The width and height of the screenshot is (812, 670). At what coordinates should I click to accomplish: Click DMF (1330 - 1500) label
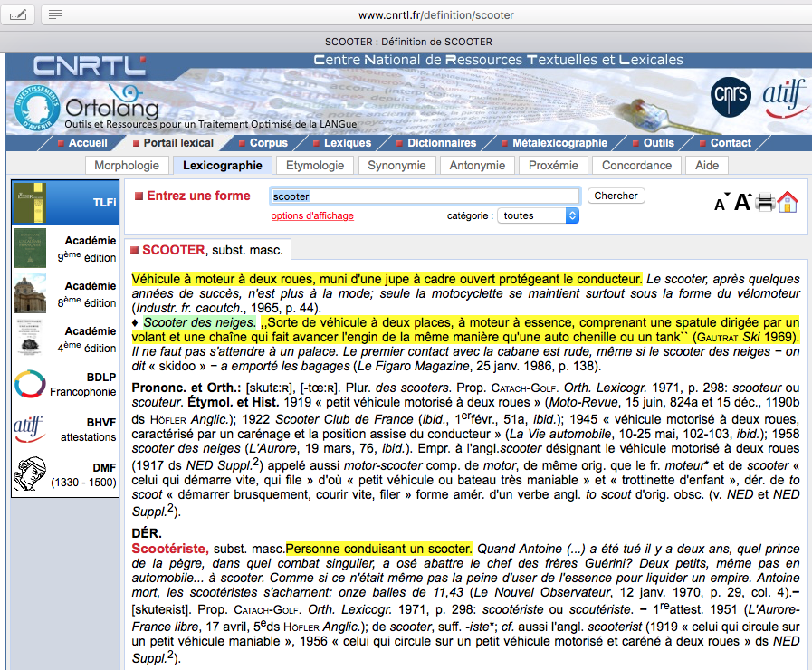pyautogui.click(x=83, y=474)
